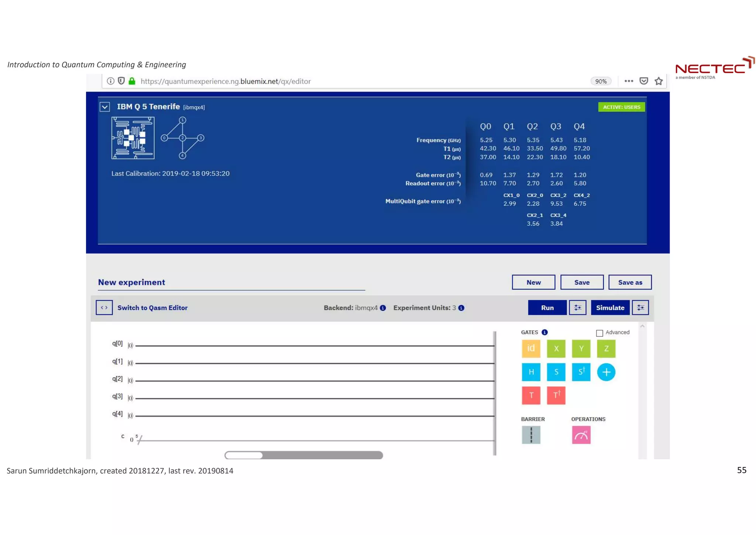Open the Simulate settings sliders icon
This screenshot has height=535, width=756.
click(640, 307)
